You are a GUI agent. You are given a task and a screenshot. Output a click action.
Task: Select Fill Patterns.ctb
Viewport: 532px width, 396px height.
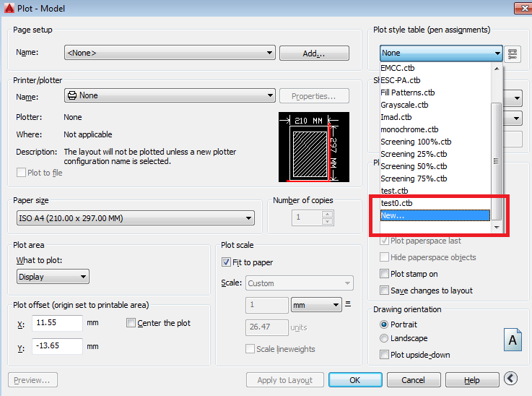click(436, 92)
